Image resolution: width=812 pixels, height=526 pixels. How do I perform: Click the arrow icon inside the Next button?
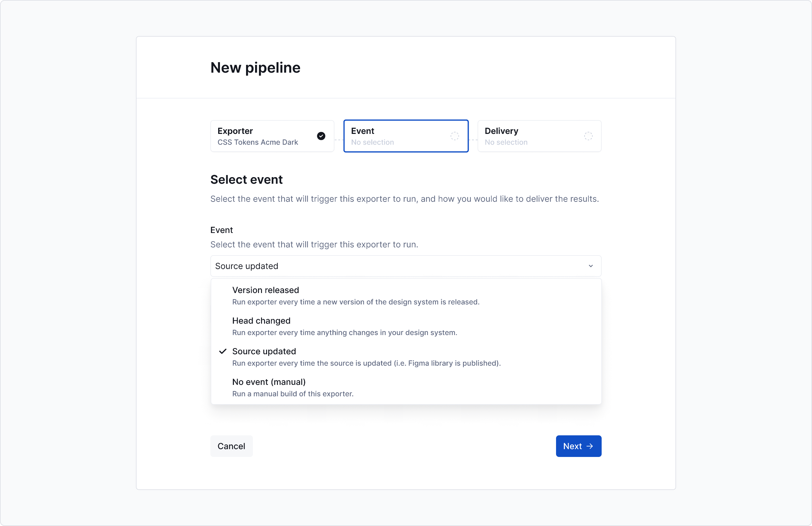click(x=590, y=446)
